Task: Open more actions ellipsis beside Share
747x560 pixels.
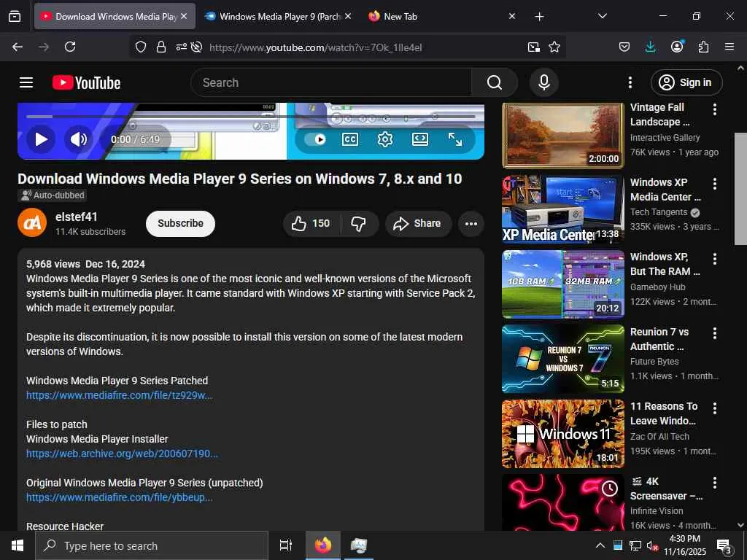Action: coord(471,223)
